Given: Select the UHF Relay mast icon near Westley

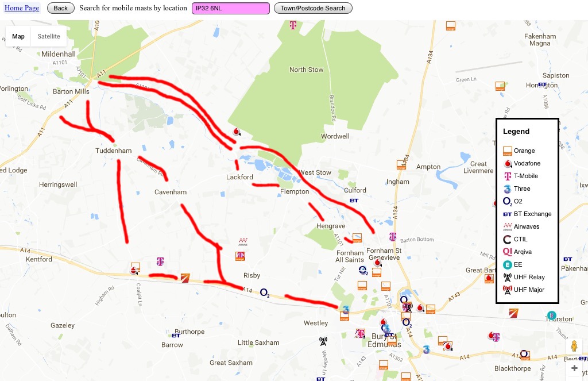Looking at the screenshot, I should [x=323, y=341].
